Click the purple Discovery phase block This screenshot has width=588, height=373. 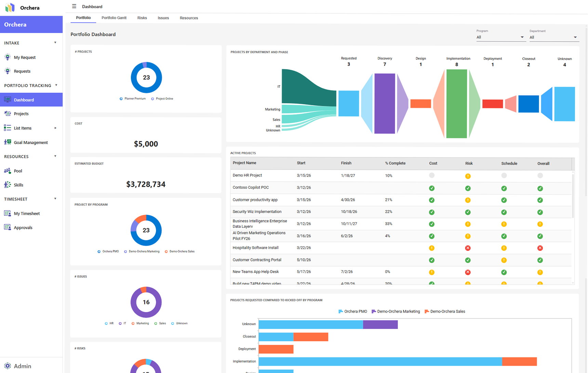[x=385, y=103]
